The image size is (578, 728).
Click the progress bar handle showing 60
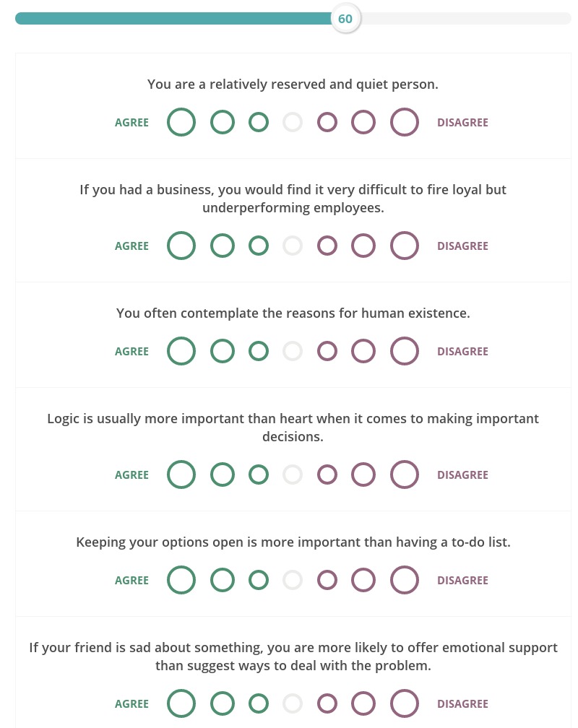click(x=345, y=19)
